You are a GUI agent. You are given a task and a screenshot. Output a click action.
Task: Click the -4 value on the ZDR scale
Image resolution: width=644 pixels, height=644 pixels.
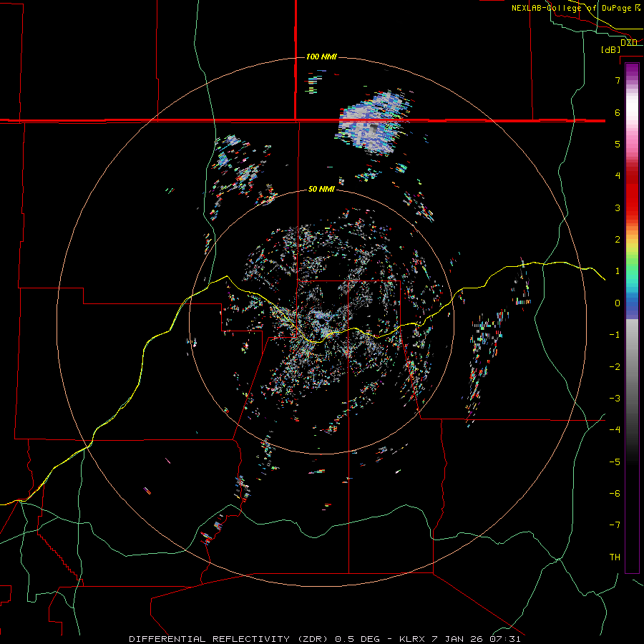pyautogui.click(x=615, y=430)
